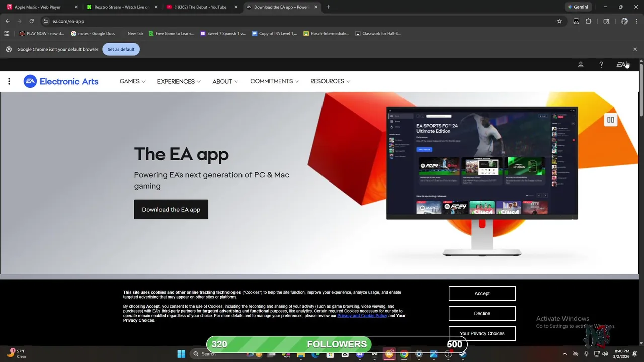Open the Sweet 7 Spanish 1 bookmark

click(x=223, y=34)
